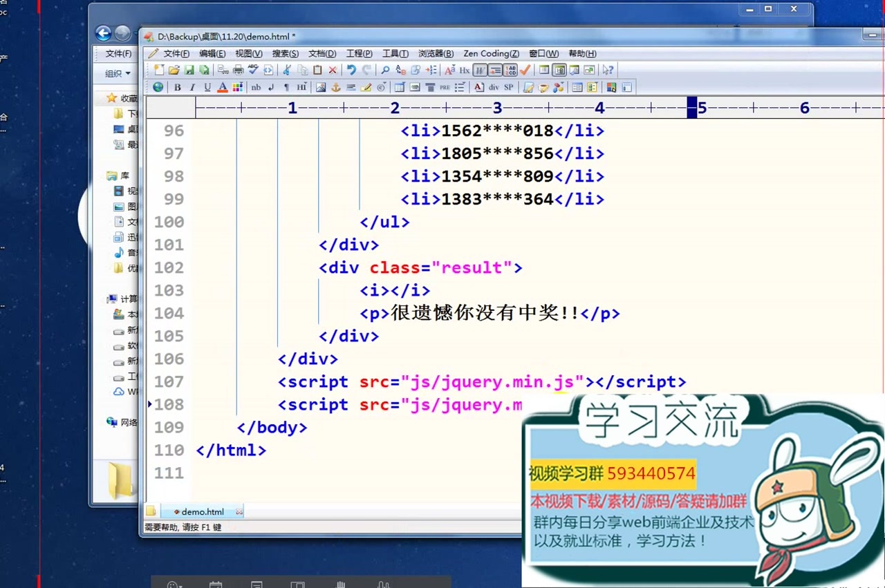Open the 帮助(H) menu

click(583, 53)
